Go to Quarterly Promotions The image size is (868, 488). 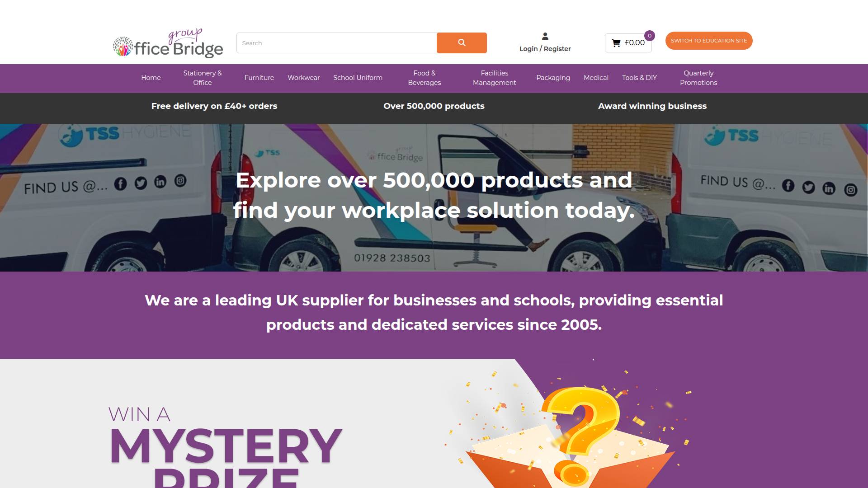pos(698,78)
